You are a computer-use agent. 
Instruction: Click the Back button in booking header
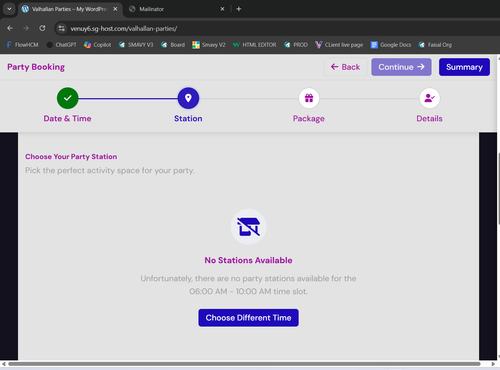click(345, 67)
